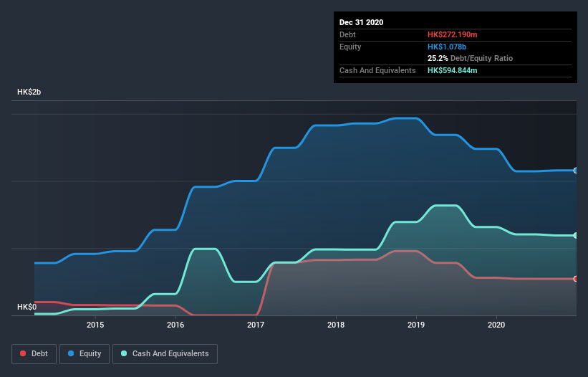Click Cash And Equivalents tooltip label

click(x=377, y=70)
